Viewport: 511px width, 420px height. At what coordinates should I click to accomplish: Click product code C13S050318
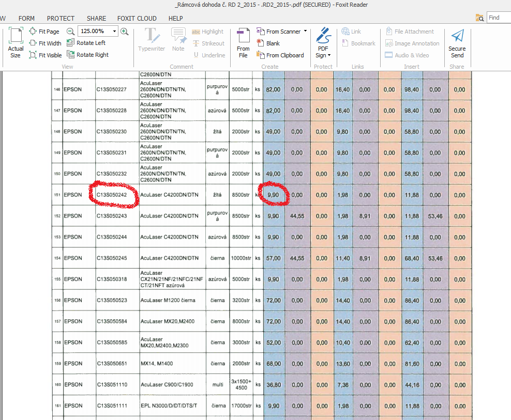pos(112,279)
